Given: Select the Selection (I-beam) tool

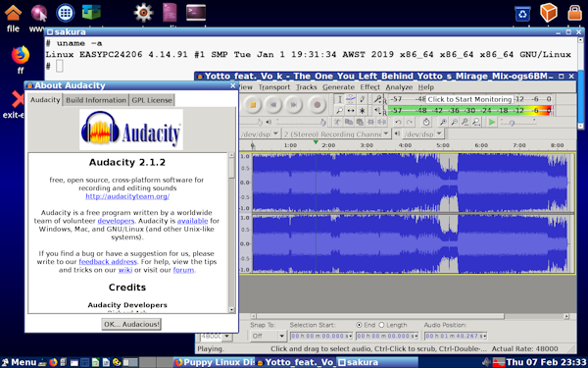Looking at the screenshot, I should (339, 99).
